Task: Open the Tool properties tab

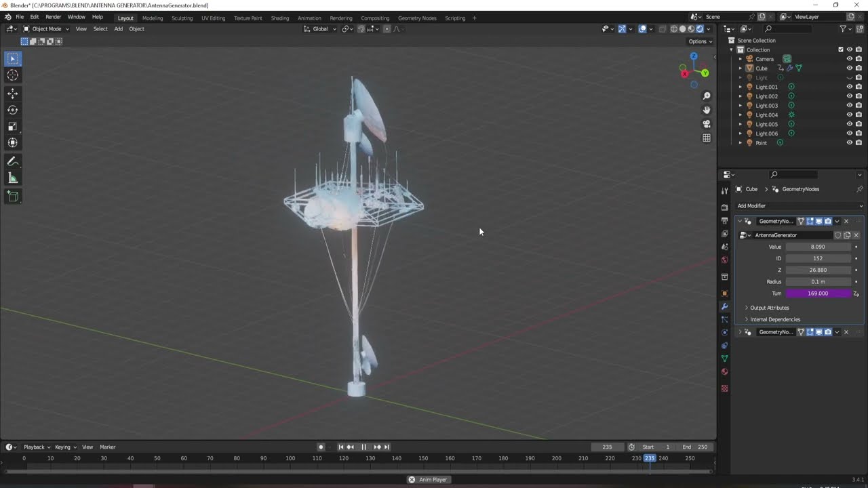Action: click(x=724, y=191)
